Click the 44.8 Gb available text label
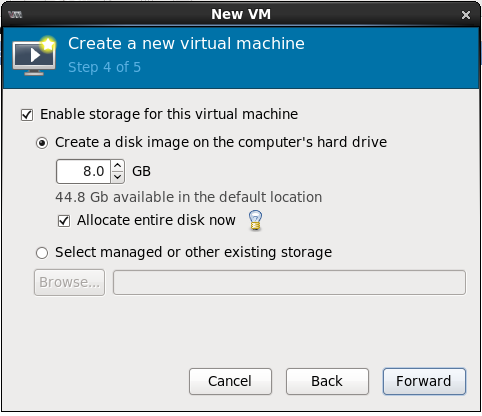Viewport: 482px width, 416px height. [189, 197]
